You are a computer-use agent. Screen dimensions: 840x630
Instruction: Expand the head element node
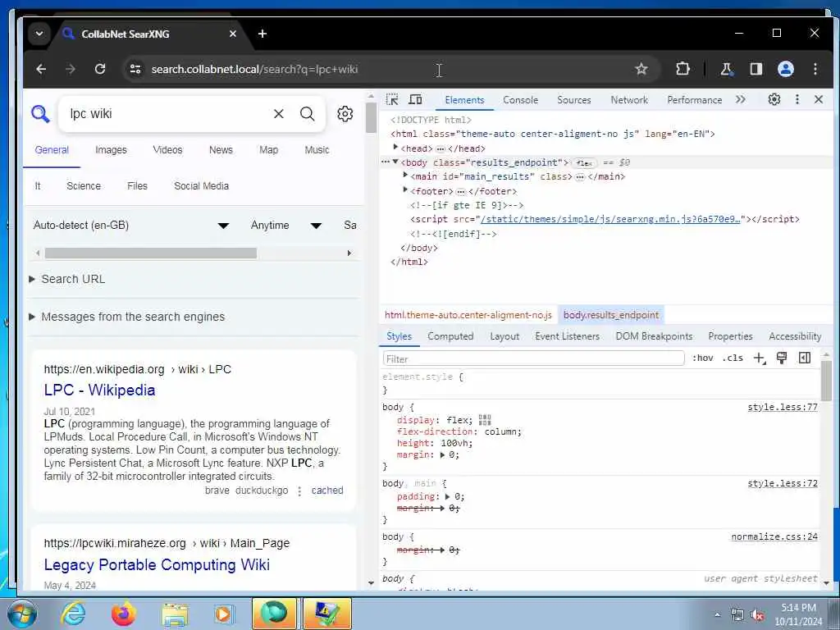pos(395,147)
